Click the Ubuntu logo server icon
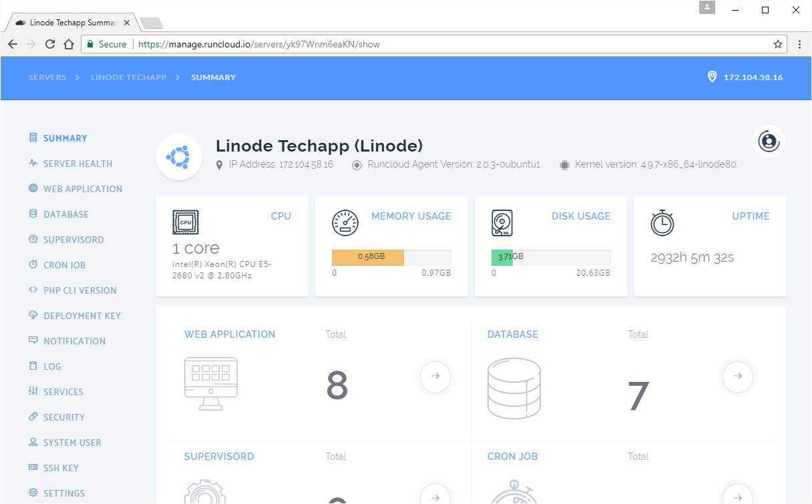Image resolution: width=812 pixels, height=504 pixels. [178, 157]
